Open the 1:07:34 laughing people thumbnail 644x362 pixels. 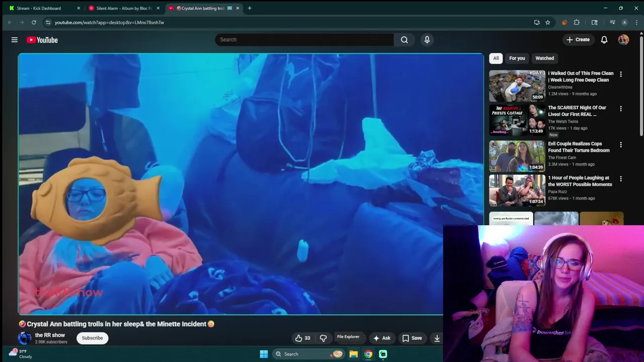pyautogui.click(x=517, y=191)
